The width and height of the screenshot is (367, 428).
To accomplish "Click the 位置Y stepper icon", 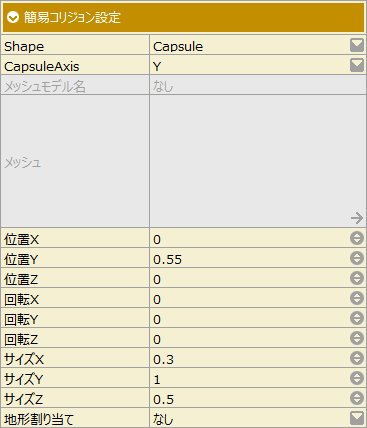I will tap(357, 258).
